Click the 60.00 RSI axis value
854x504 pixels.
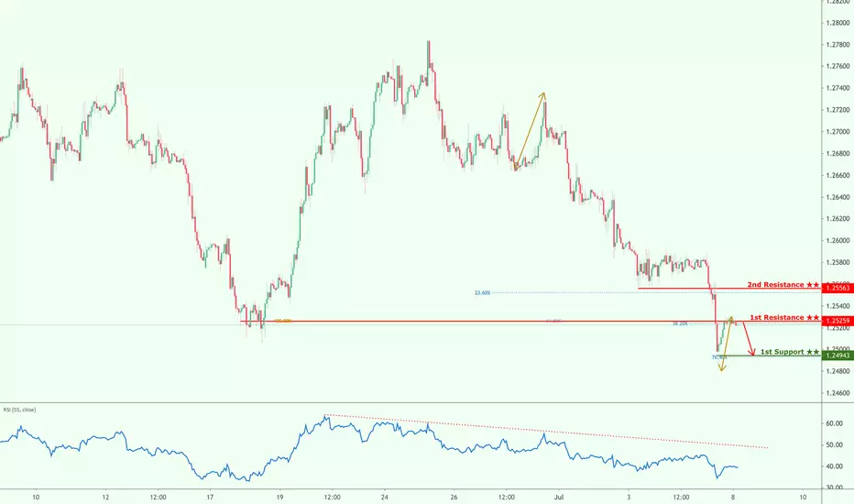coord(835,423)
